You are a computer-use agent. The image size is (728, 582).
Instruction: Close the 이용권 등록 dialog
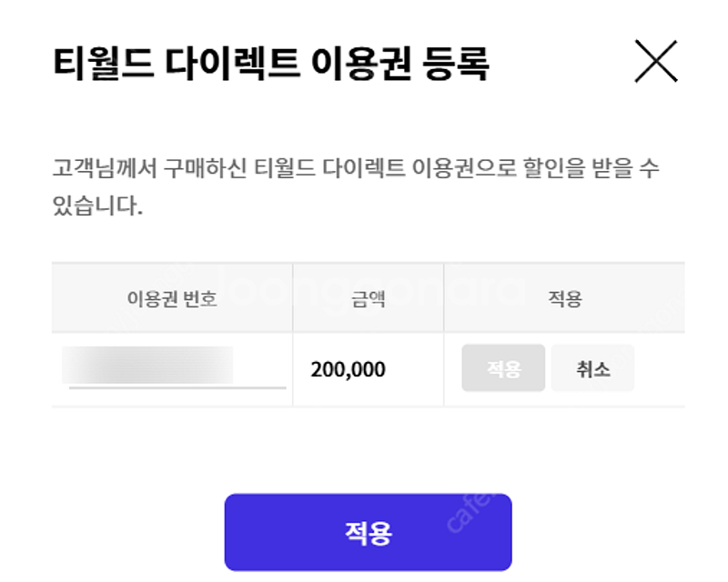pyautogui.click(x=655, y=63)
